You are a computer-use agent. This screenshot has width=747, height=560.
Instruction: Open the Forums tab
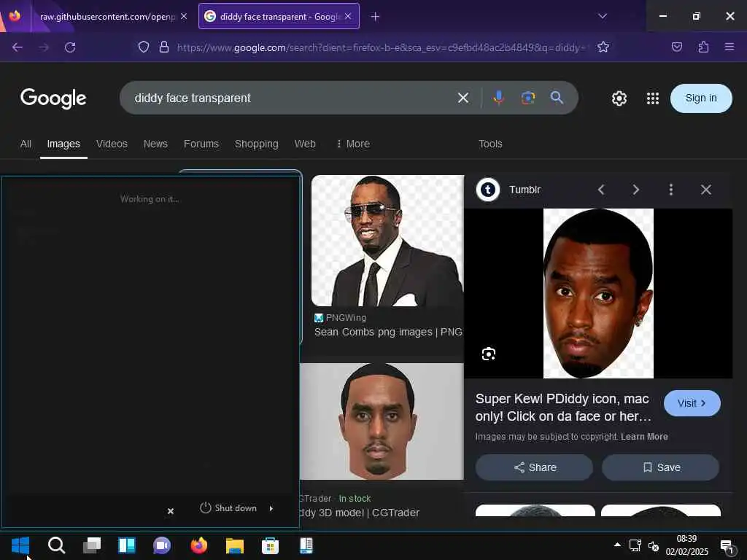tap(201, 144)
